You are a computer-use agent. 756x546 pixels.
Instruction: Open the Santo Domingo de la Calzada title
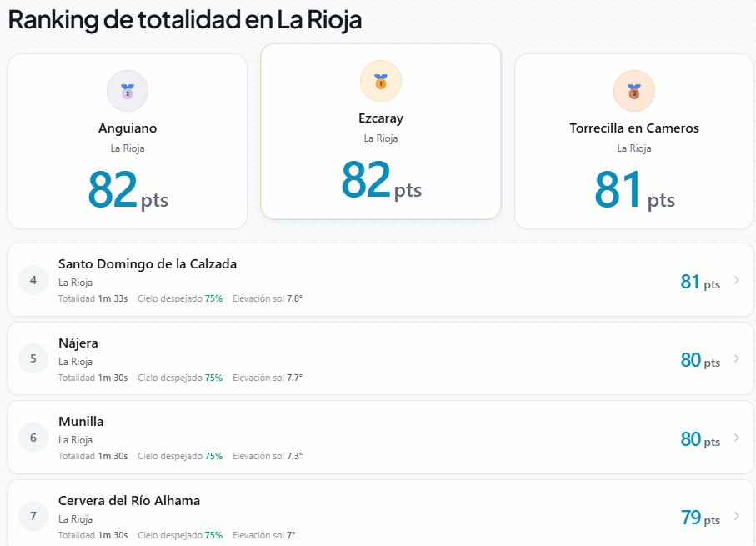(x=148, y=264)
